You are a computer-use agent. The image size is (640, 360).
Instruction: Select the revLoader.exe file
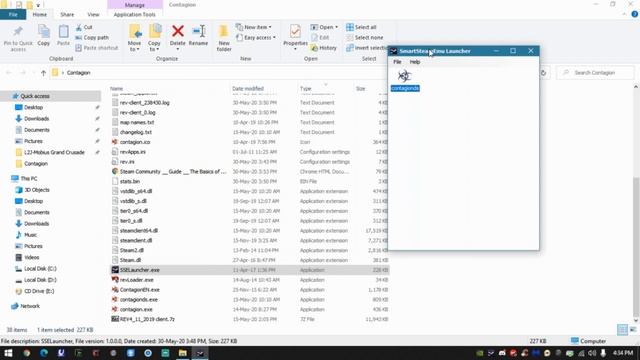(x=249, y=280)
